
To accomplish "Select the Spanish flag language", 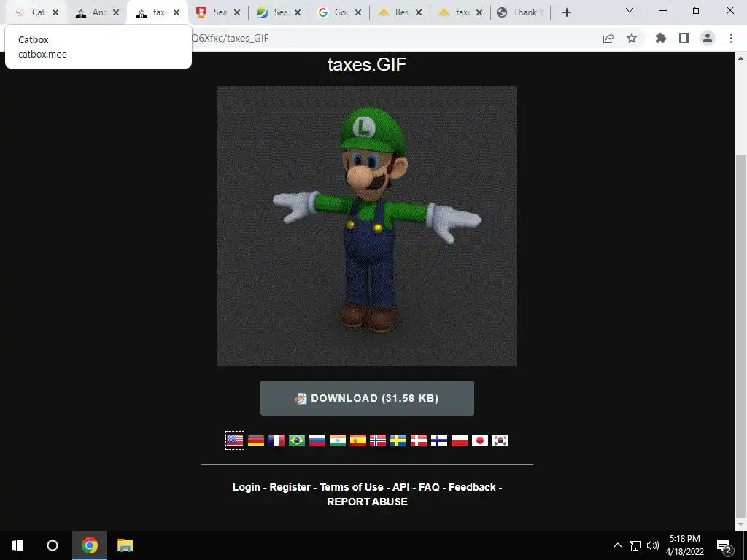I will (x=357, y=440).
